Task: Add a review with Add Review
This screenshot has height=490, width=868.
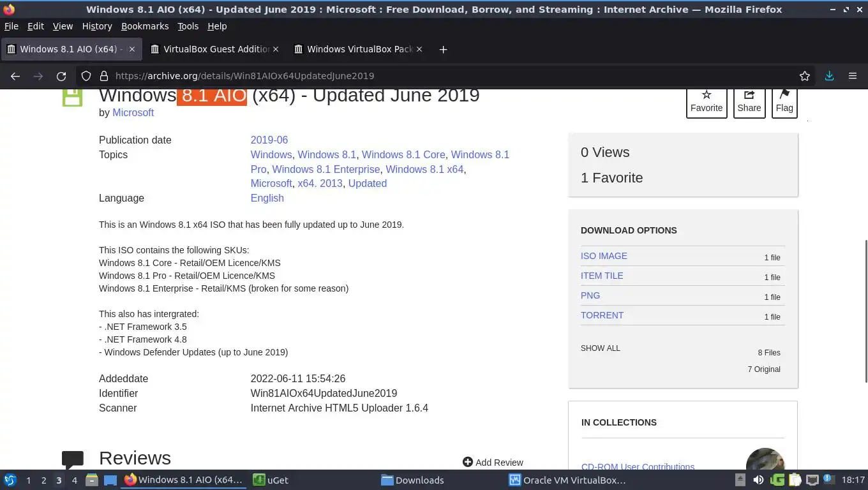Action: tap(493, 463)
